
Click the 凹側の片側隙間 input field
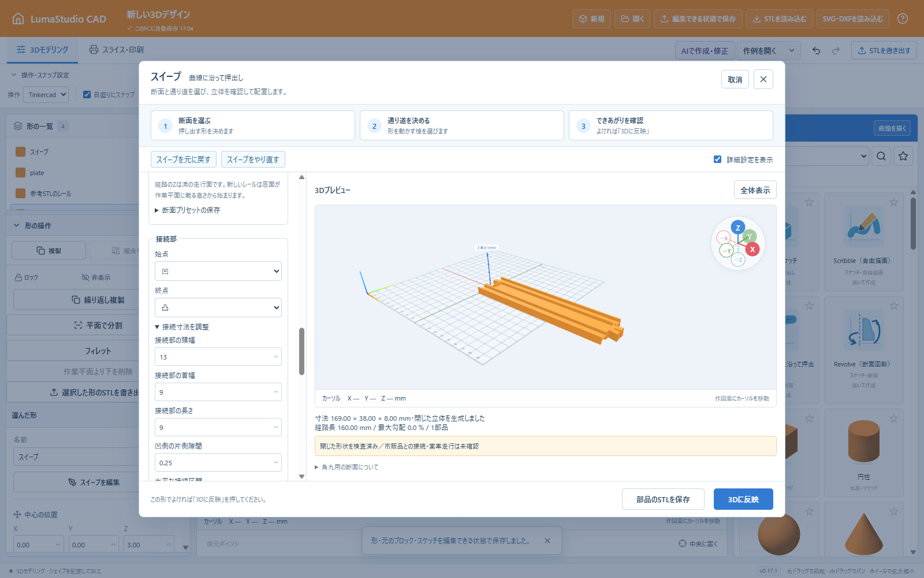218,462
